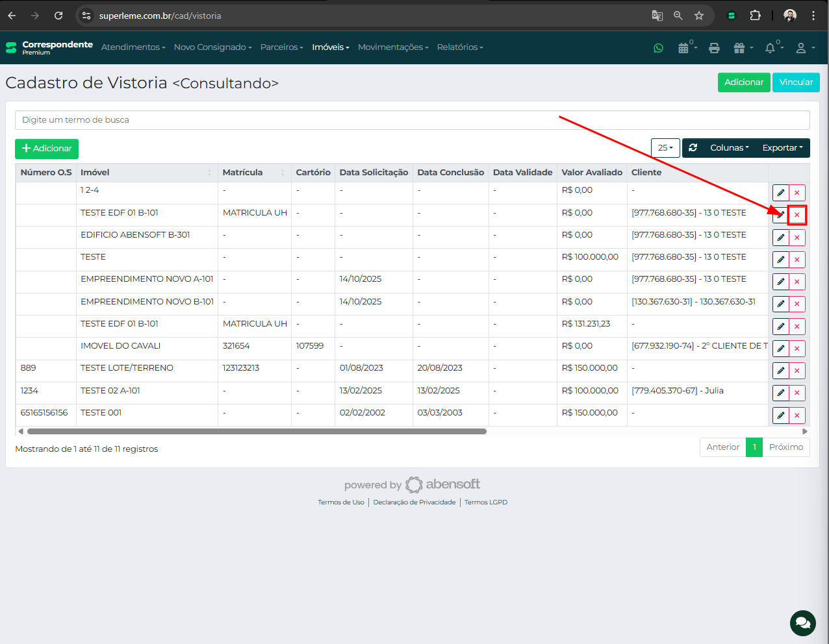Expand the 25 page-size dropdown
The image size is (829, 644).
coord(665,148)
